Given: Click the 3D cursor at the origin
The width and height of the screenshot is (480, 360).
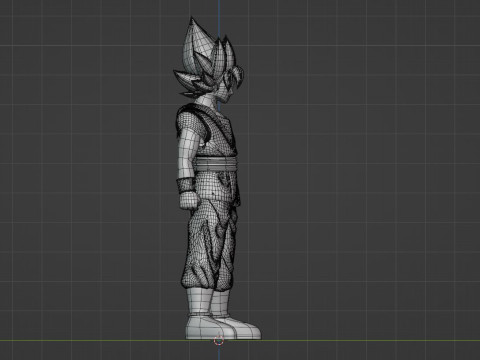Looking at the screenshot, I should tap(219, 341).
